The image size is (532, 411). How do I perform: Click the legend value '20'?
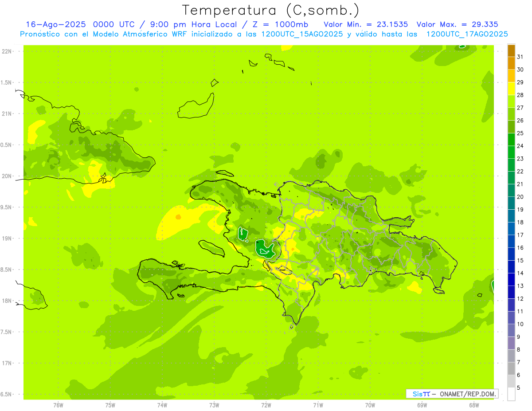(x=520, y=197)
